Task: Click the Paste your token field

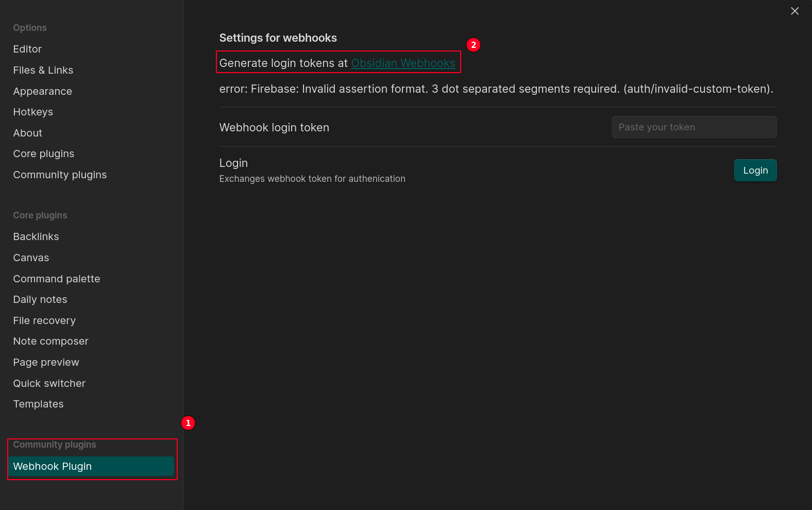Action: tap(694, 127)
